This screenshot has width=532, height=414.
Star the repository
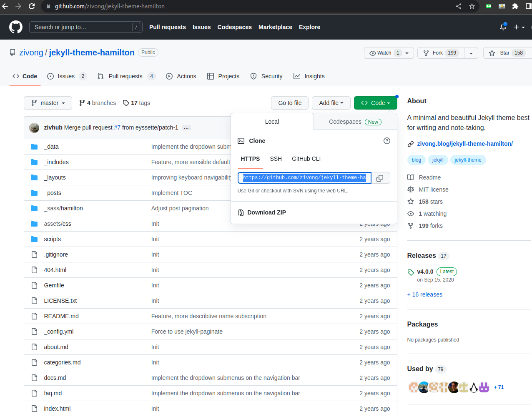click(x=507, y=53)
